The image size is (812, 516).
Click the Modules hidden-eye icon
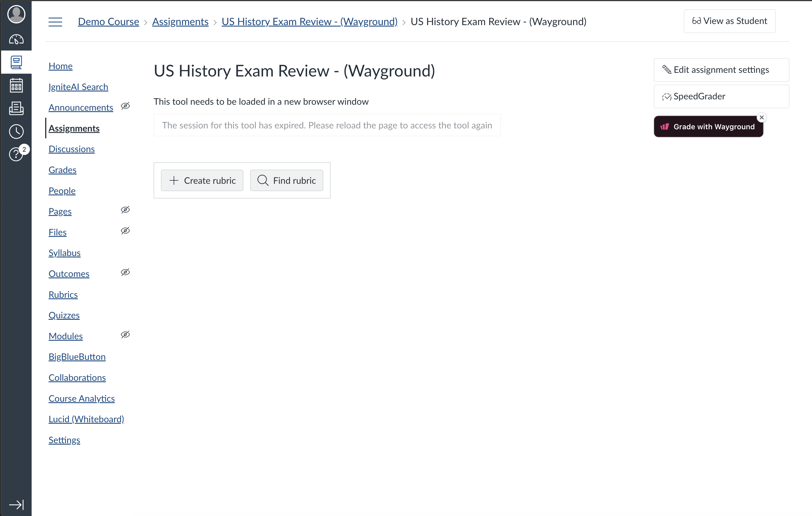(x=125, y=335)
